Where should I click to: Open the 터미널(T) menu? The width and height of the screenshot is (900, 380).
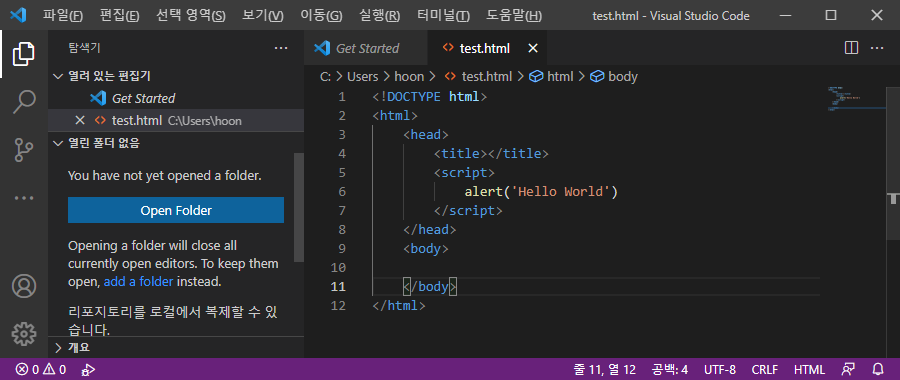pos(443,15)
